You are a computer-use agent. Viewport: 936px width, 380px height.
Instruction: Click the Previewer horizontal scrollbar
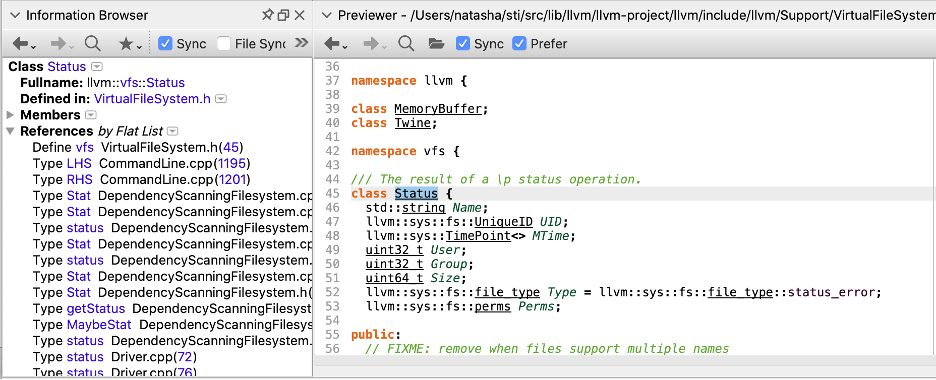[624, 360]
